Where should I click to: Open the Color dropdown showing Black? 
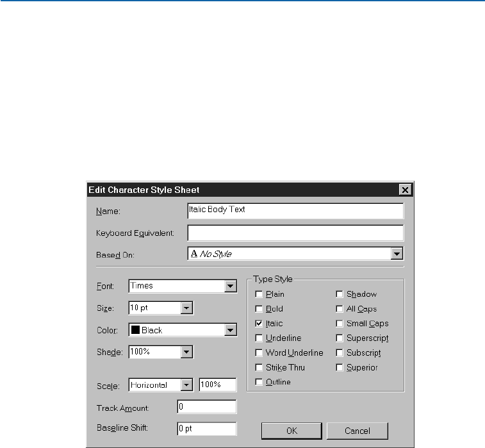[x=230, y=330]
